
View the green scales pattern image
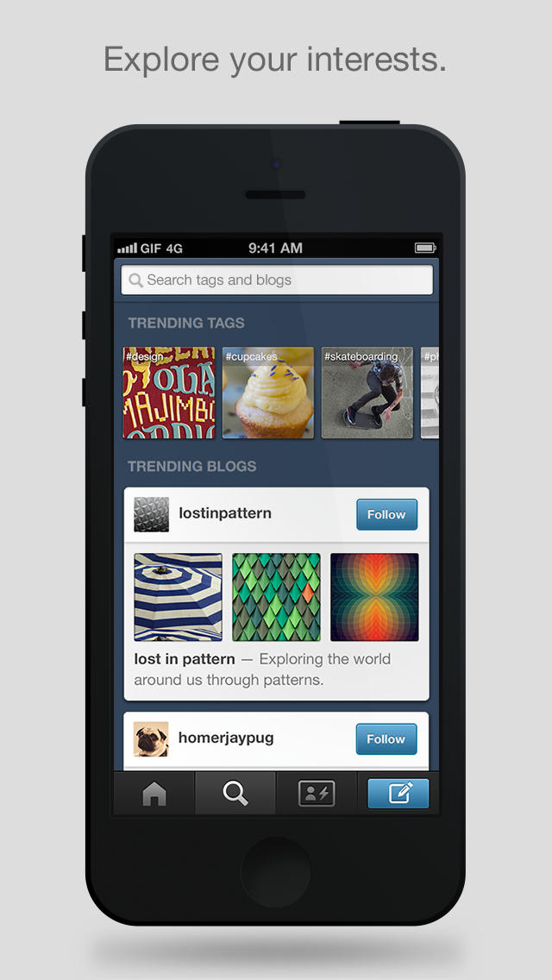(x=276, y=597)
